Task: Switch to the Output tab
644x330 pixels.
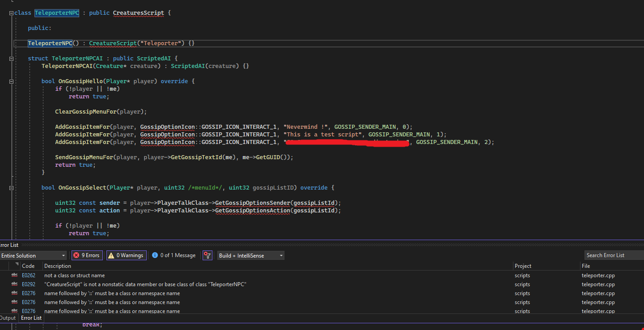Action: (8, 318)
